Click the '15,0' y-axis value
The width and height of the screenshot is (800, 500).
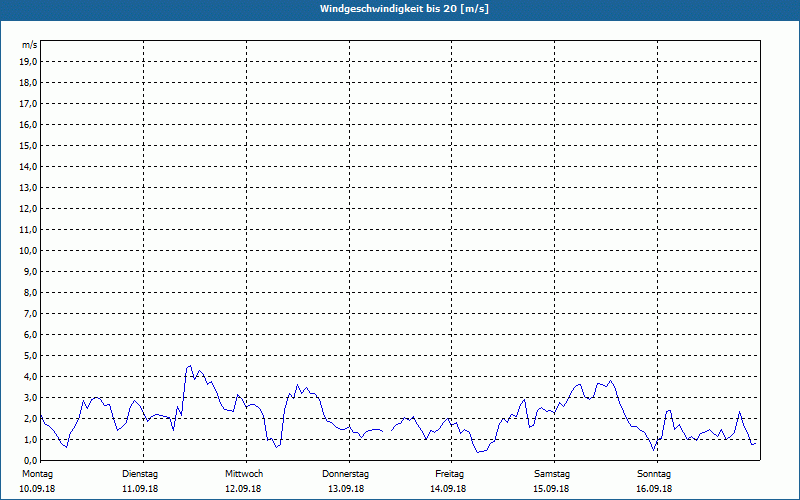29,146
